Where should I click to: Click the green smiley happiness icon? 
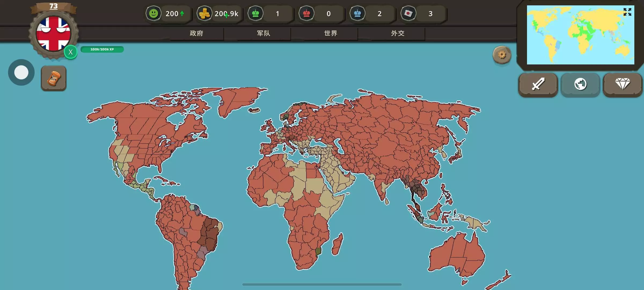pos(153,13)
